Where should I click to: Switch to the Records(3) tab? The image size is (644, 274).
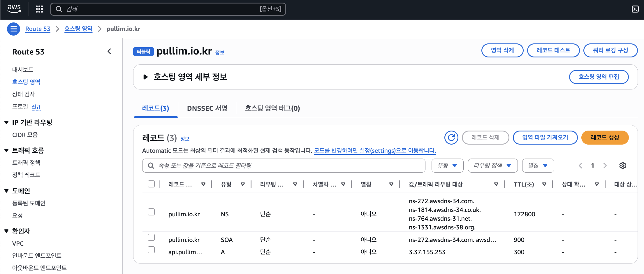156,108
